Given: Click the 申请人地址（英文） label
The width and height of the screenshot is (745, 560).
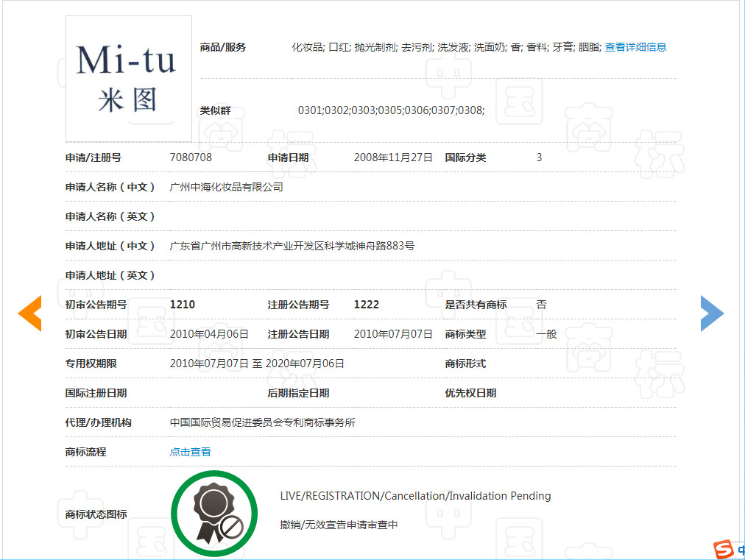Looking at the screenshot, I should coord(110,275).
